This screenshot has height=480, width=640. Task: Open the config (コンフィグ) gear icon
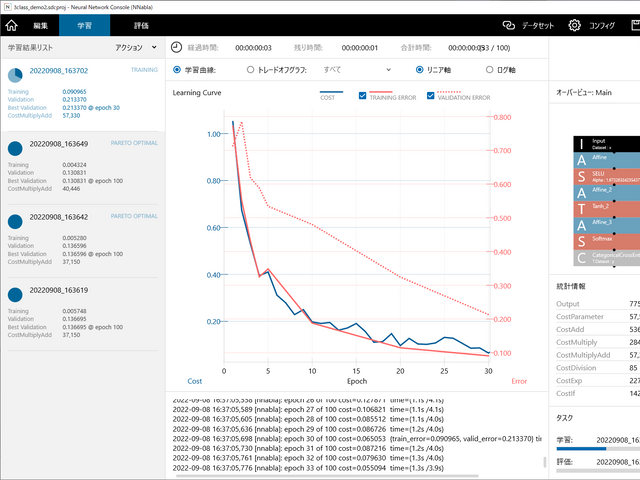point(575,25)
